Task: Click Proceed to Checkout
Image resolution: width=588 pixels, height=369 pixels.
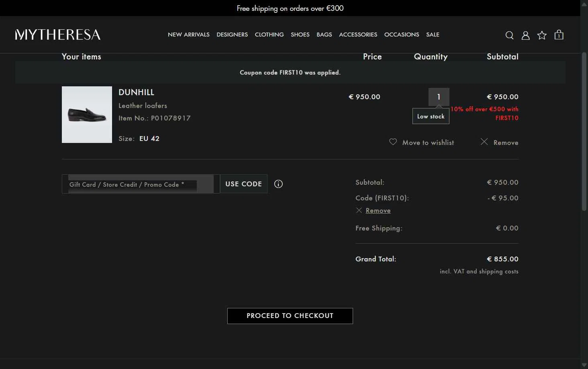Action: pos(290,316)
